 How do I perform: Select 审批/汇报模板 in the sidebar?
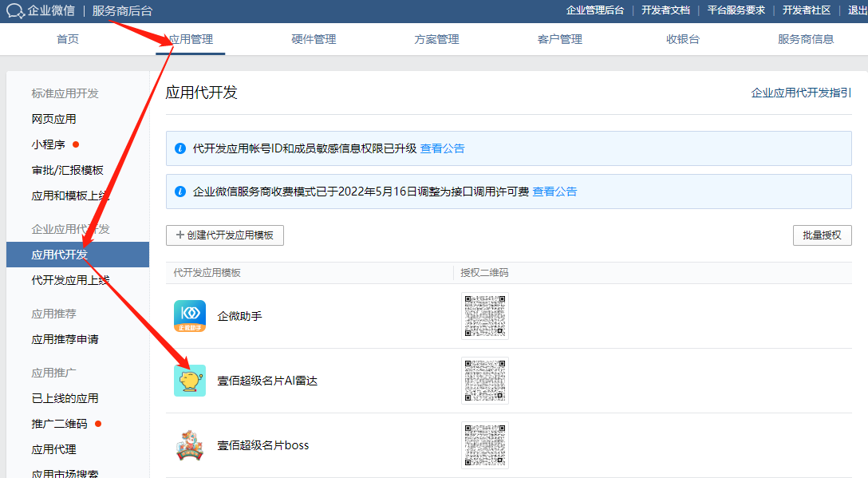pyautogui.click(x=68, y=170)
